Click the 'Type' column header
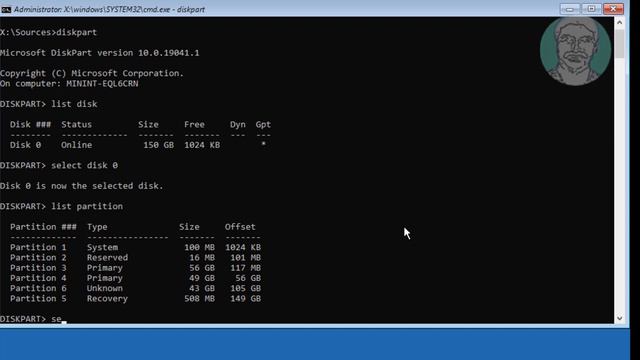This screenshot has height=360, width=640. [97, 227]
